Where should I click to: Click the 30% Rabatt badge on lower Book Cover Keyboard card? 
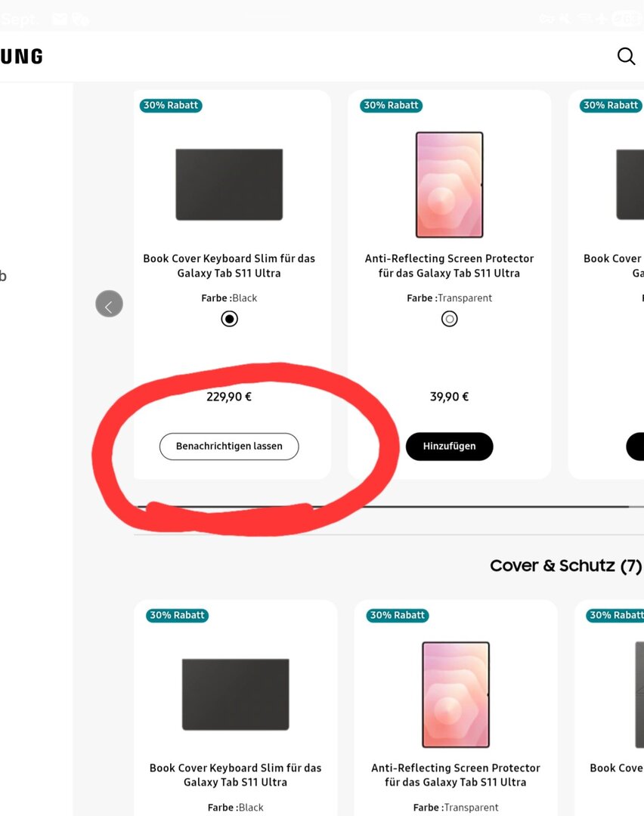tap(177, 615)
